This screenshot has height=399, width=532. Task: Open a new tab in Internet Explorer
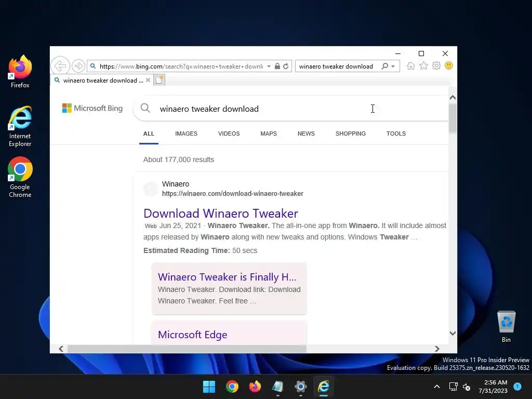tap(159, 80)
